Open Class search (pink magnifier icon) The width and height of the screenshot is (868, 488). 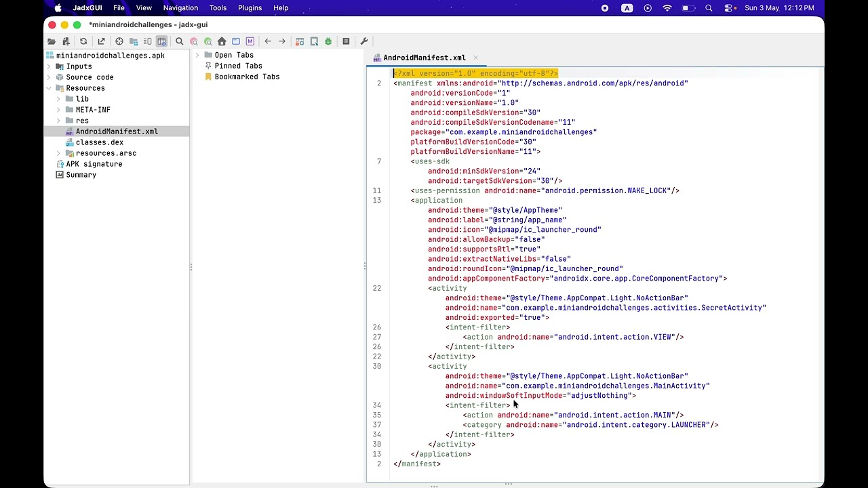coord(194,41)
